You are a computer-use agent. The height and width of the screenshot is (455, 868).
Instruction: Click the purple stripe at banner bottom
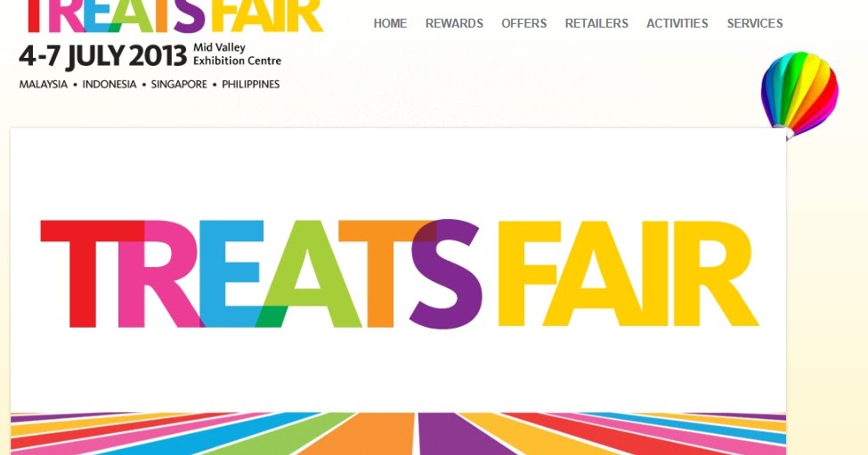click(449, 434)
